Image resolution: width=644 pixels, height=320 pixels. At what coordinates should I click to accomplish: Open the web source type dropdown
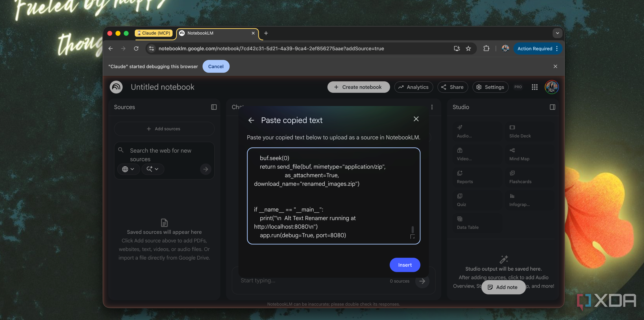[128, 169]
